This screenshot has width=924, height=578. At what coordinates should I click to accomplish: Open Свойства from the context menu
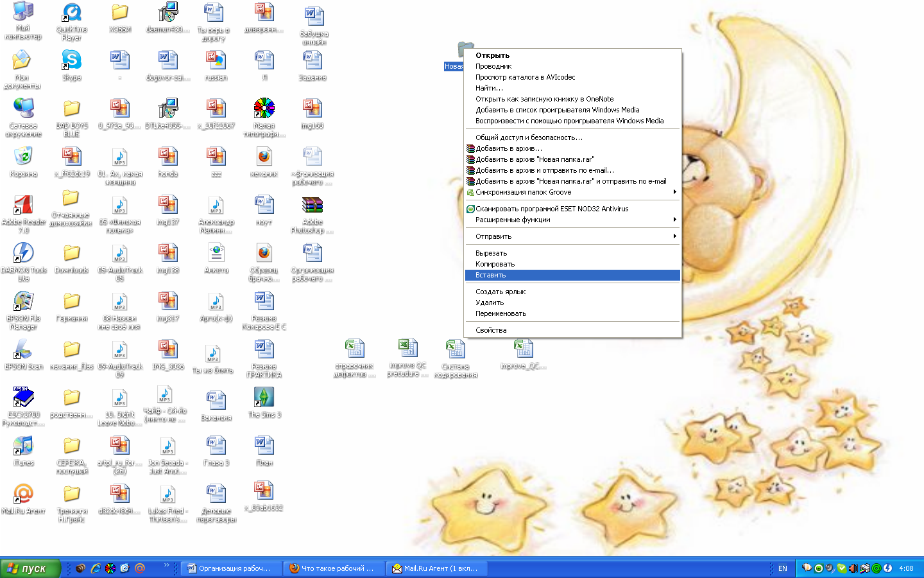[572, 330]
